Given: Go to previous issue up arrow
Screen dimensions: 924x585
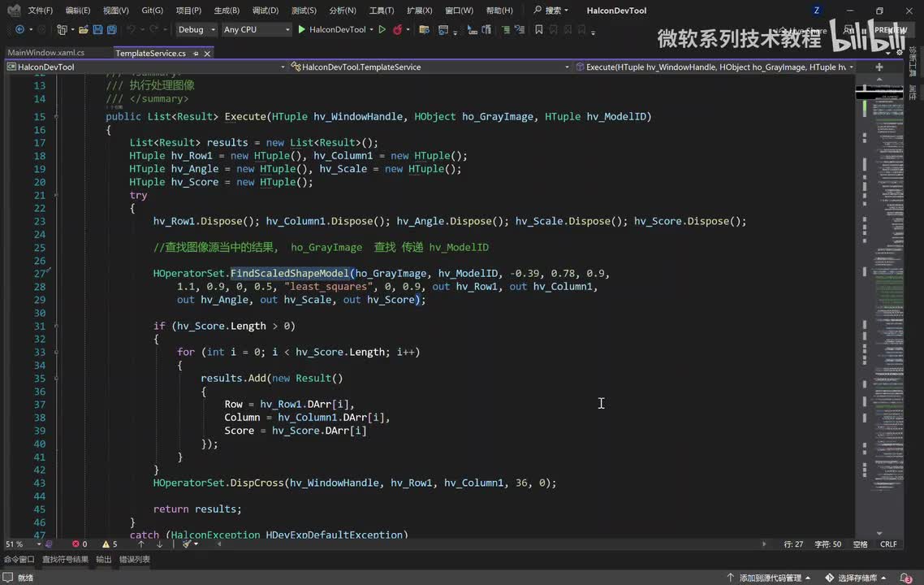Looking at the screenshot, I should (x=140, y=544).
